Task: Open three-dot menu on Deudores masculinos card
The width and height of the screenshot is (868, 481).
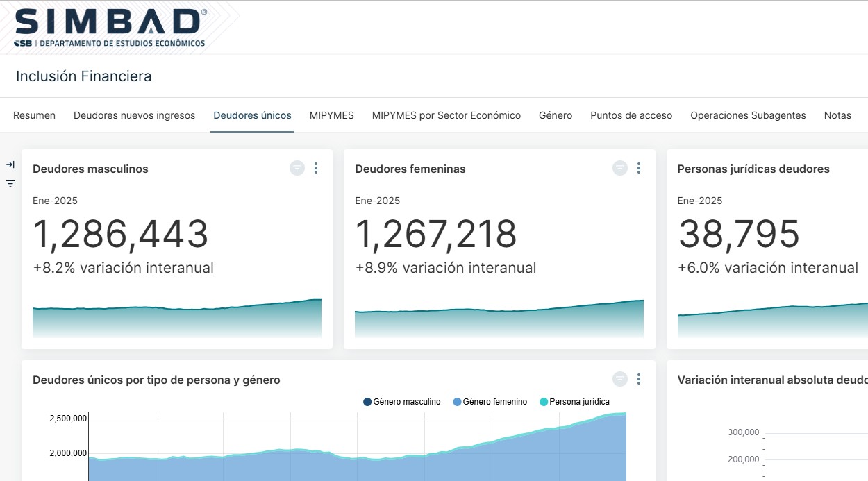Action: pyautogui.click(x=316, y=168)
